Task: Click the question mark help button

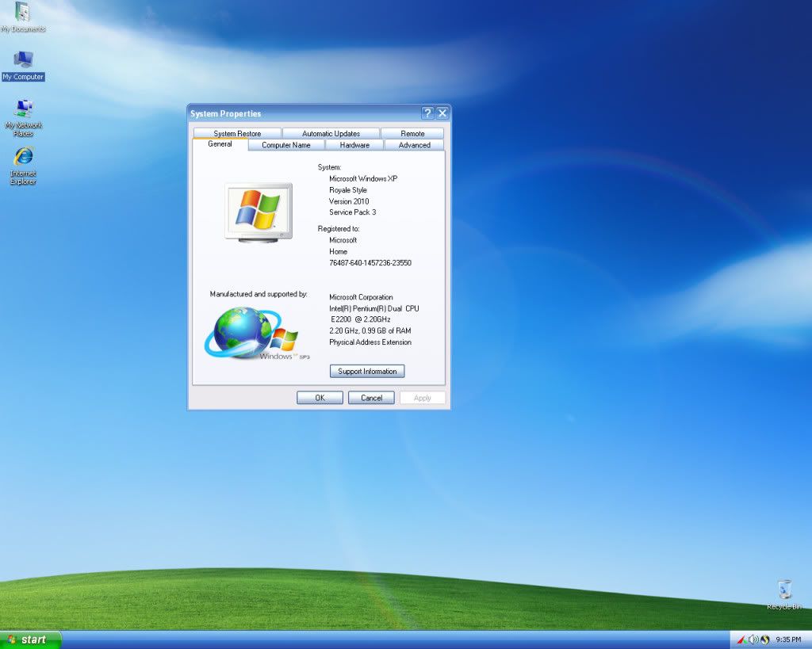Action: click(x=427, y=113)
